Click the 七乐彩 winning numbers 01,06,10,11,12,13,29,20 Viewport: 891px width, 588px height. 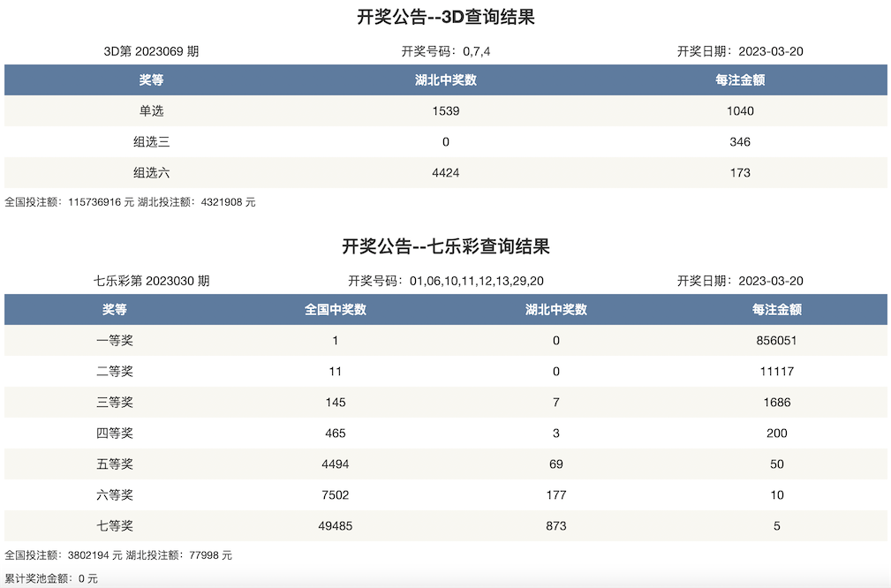(476, 281)
